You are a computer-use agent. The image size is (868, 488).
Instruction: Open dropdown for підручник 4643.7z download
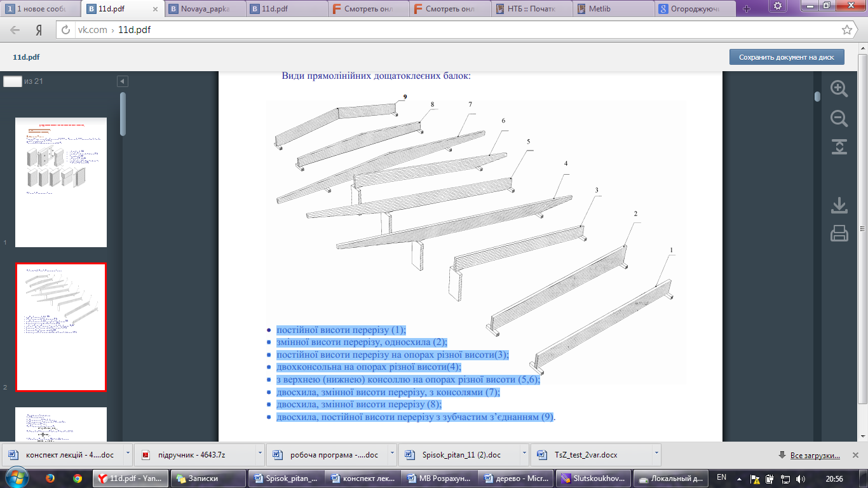pos(260,454)
